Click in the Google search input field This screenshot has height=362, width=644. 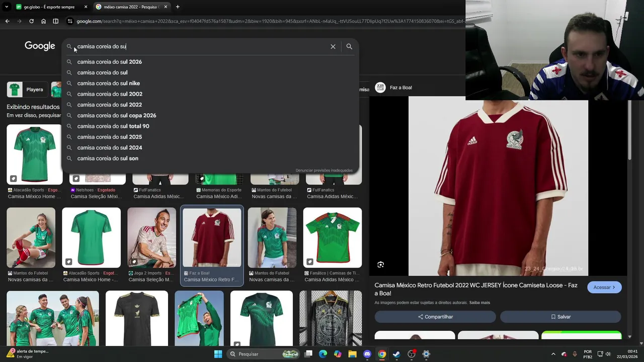(x=201, y=46)
